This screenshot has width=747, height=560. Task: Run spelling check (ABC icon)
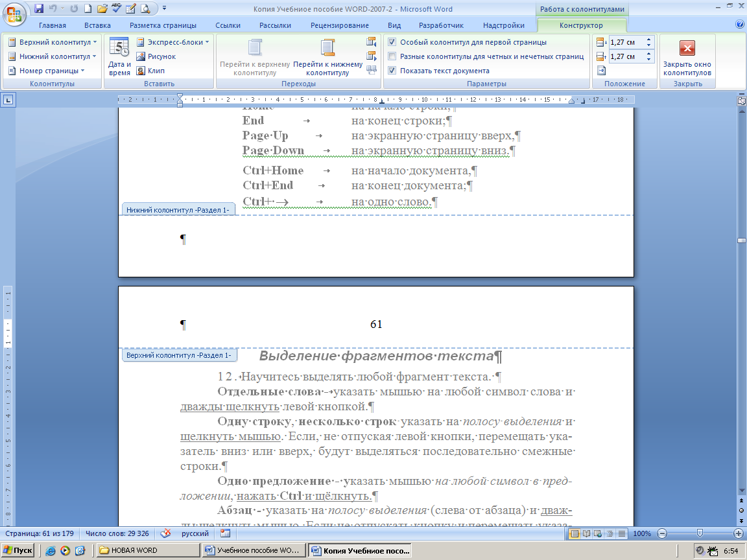click(116, 8)
